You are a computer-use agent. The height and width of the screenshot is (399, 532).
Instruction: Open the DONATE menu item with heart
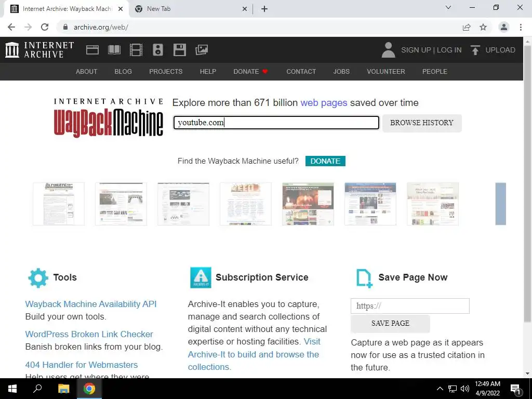pos(251,72)
